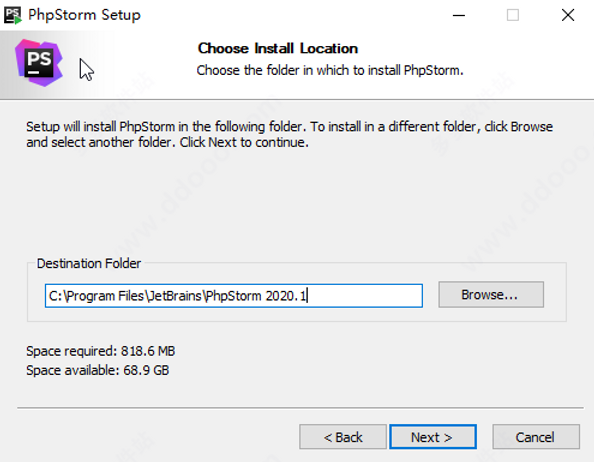
Task: Click the PhpStorm title bar icon
Action: click(13, 15)
